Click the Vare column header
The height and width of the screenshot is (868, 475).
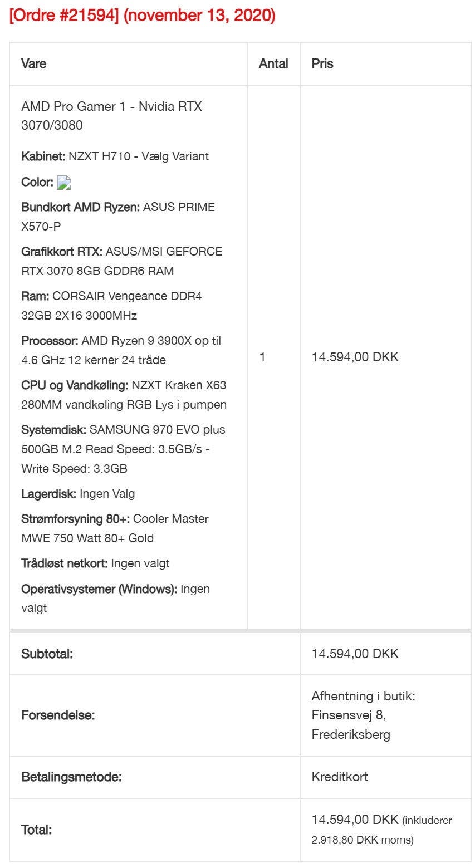pos(33,63)
